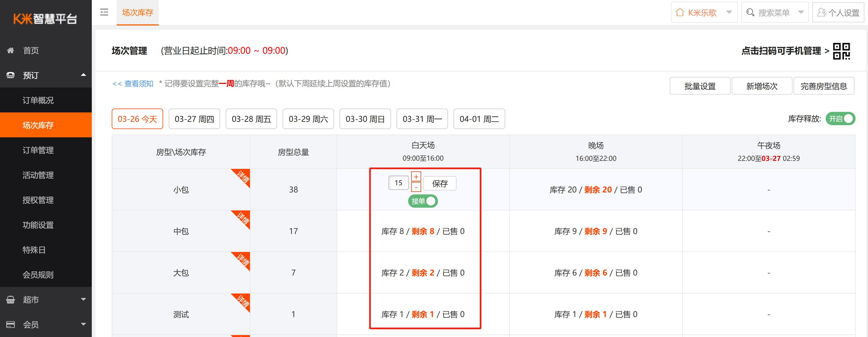
Task: Open 详情 corner badge on 小包 row
Action: pos(243,176)
